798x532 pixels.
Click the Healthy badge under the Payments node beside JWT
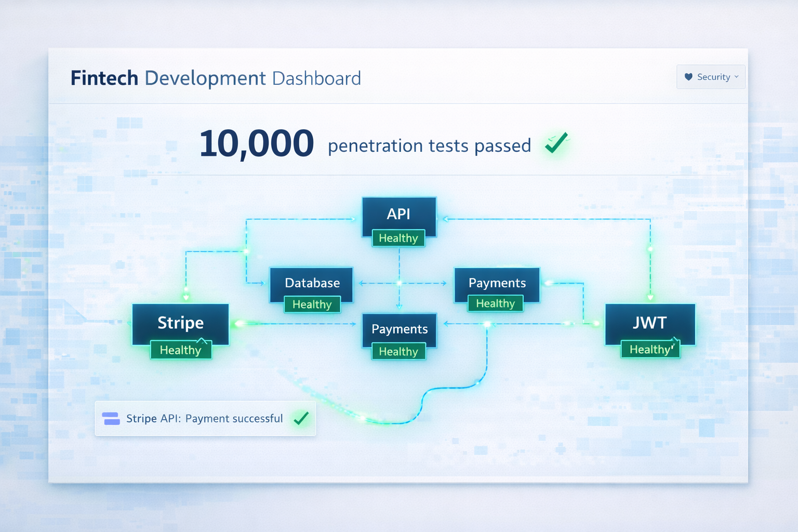tap(495, 303)
